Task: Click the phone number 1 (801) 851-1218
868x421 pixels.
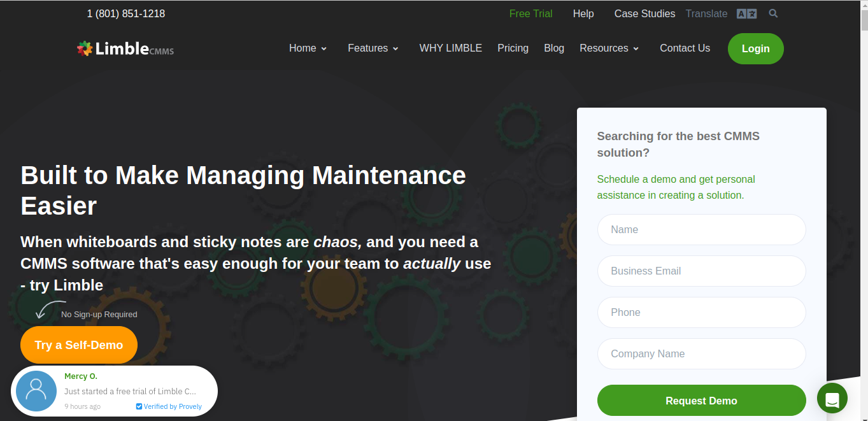Action: coord(126,13)
